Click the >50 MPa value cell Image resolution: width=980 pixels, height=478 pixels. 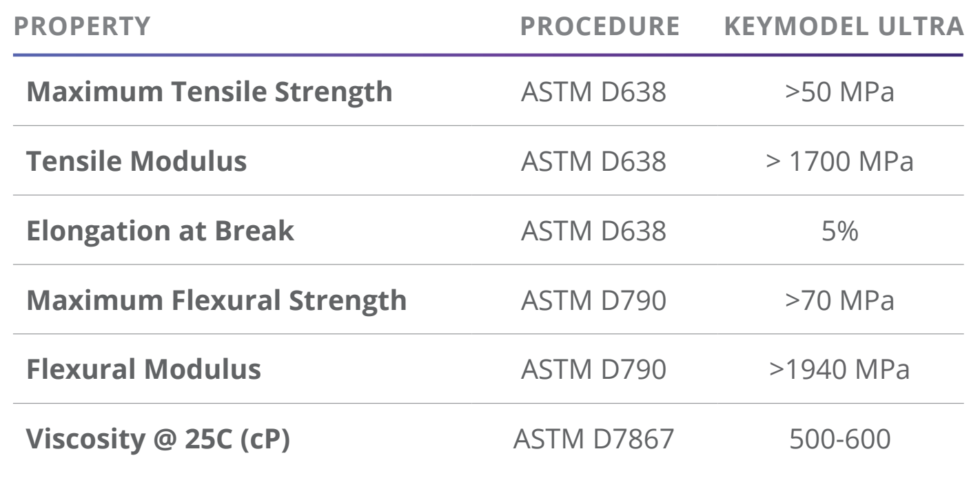point(840,92)
